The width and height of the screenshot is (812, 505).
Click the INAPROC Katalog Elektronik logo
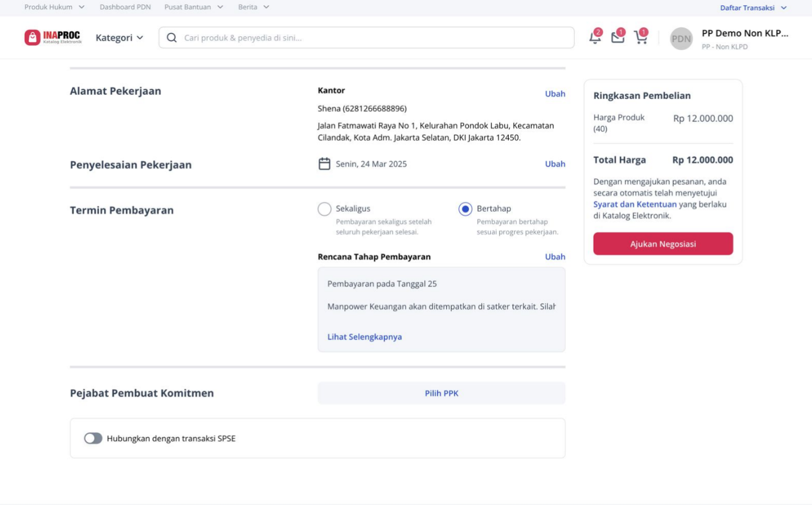click(53, 38)
